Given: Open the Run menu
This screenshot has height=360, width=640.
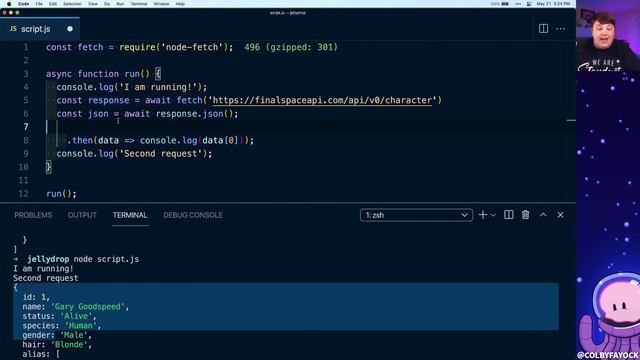Looking at the screenshot, I should tap(120, 4).
